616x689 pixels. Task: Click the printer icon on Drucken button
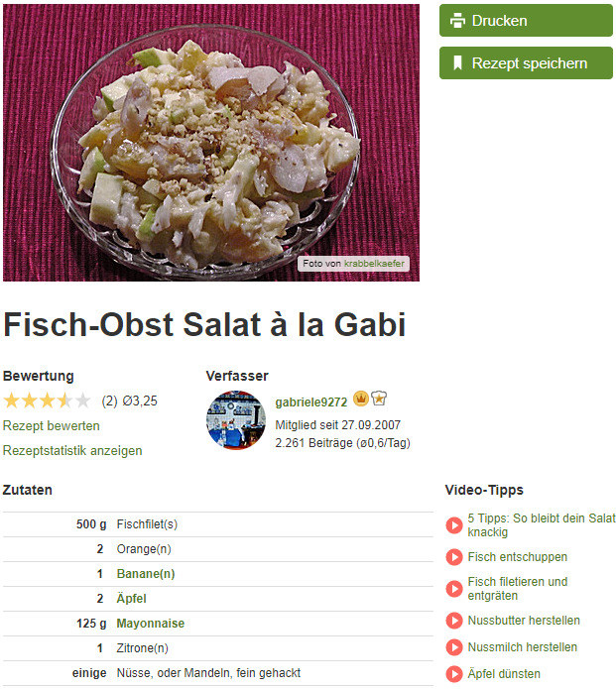click(x=457, y=21)
